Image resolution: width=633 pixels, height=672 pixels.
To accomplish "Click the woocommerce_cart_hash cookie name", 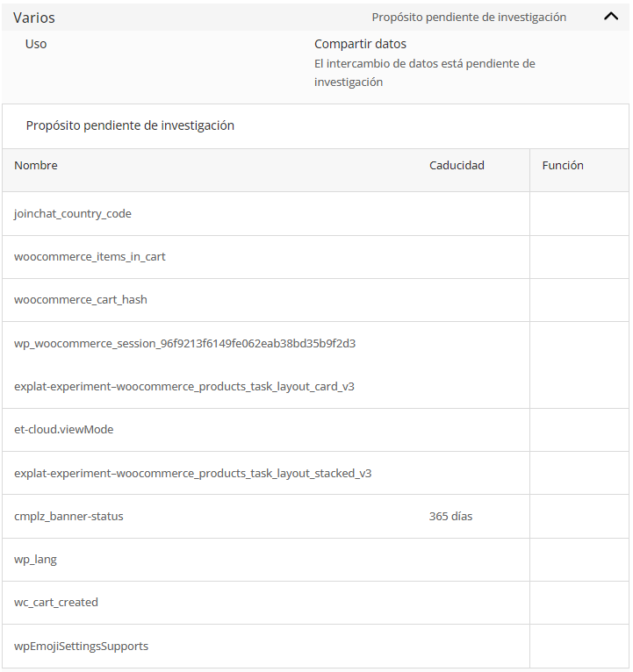I will click(x=81, y=299).
